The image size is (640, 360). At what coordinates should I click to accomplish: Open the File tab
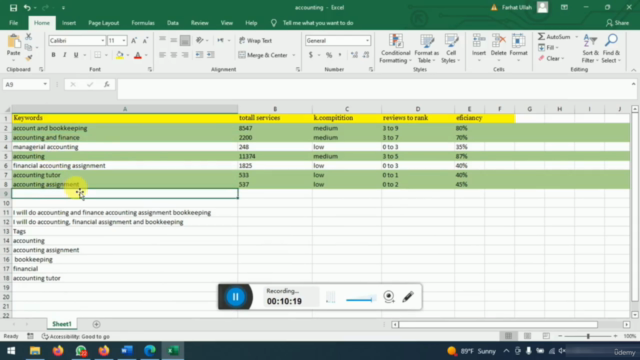[x=13, y=23]
